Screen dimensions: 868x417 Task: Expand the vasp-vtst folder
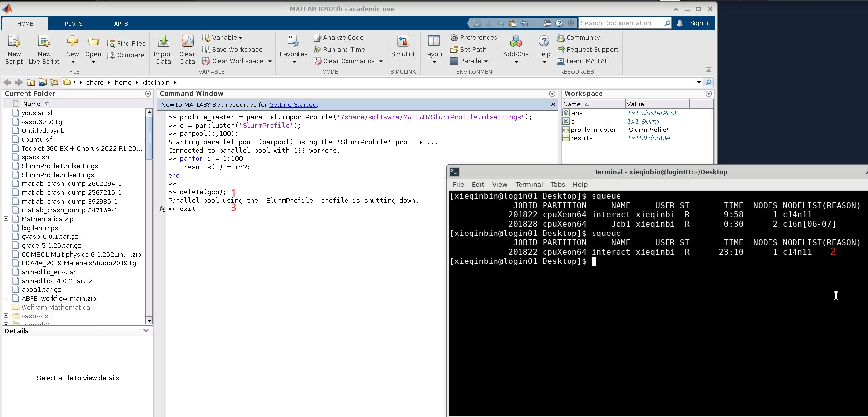(x=6, y=316)
